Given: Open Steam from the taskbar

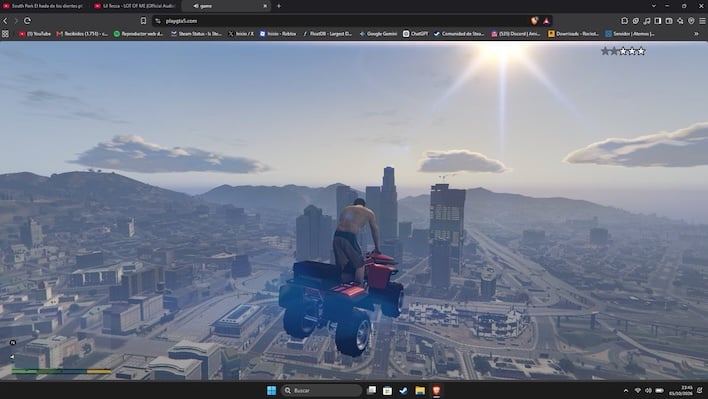Looking at the screenshot, I should click(403, 390).
